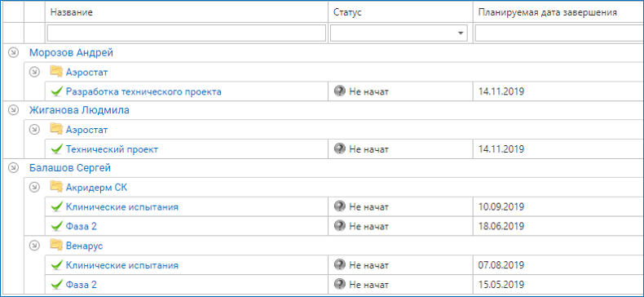
Task: Open the Разработка технического проекта task link
Action: tap(143, 91)
